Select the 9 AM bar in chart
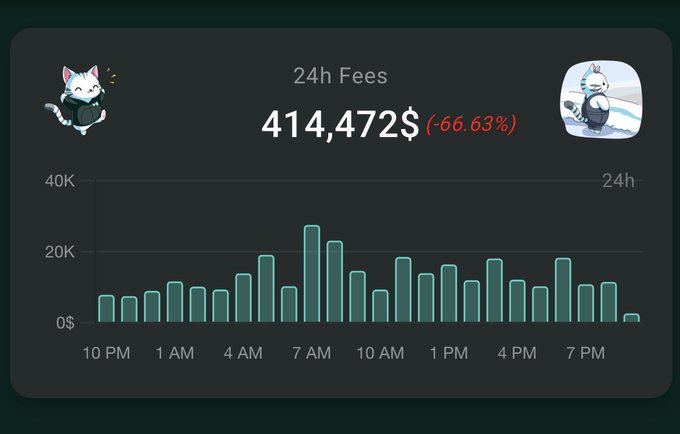 pyautogui.click(x=358, y=297)
